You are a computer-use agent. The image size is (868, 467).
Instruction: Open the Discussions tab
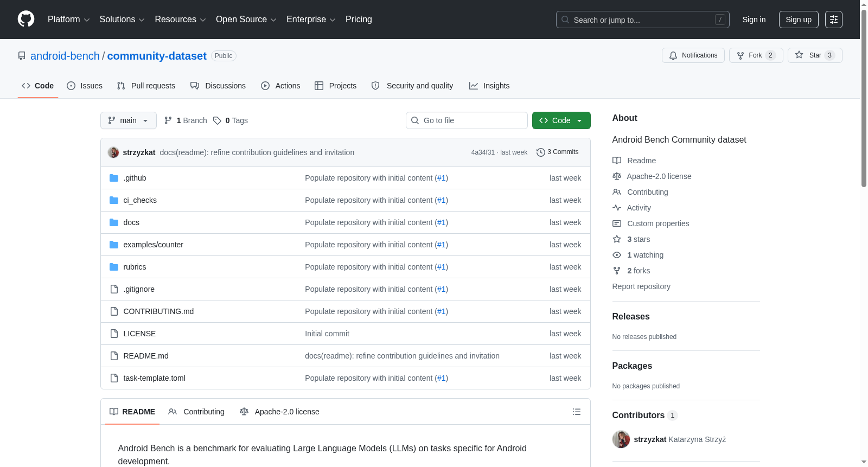[218, 86]
